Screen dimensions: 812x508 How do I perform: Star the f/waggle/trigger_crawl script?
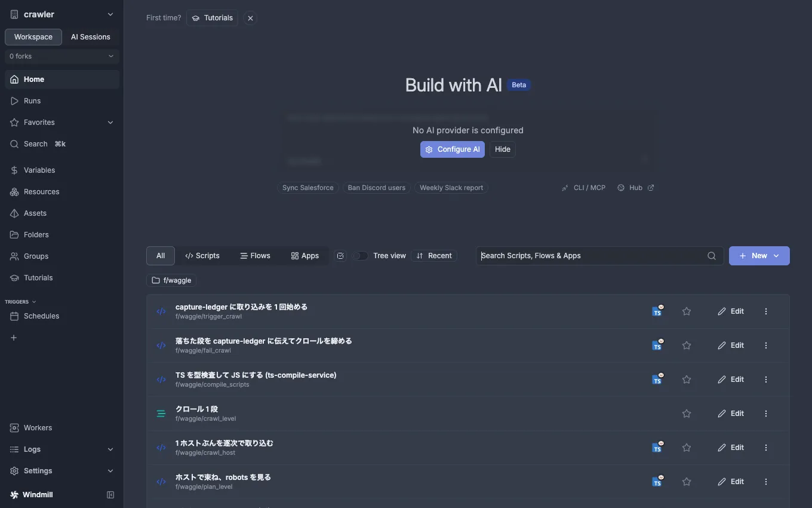(x=687, y=311)
